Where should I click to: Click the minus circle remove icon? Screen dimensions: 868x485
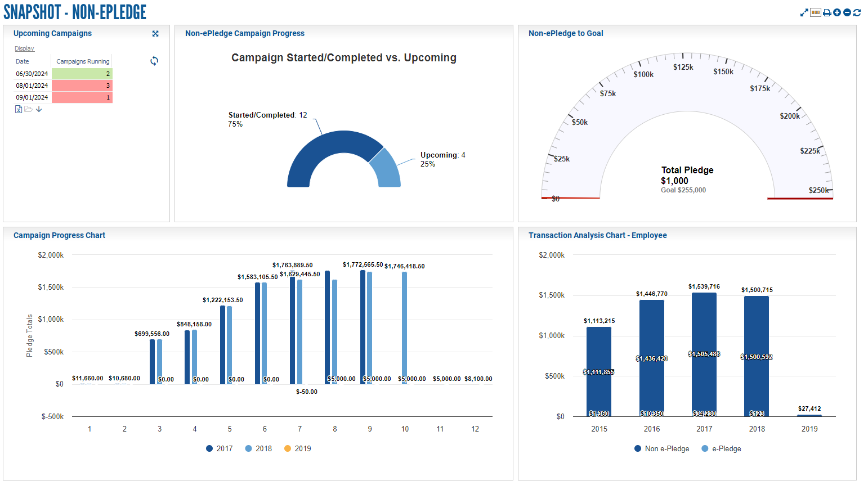(x=847, y=12)
